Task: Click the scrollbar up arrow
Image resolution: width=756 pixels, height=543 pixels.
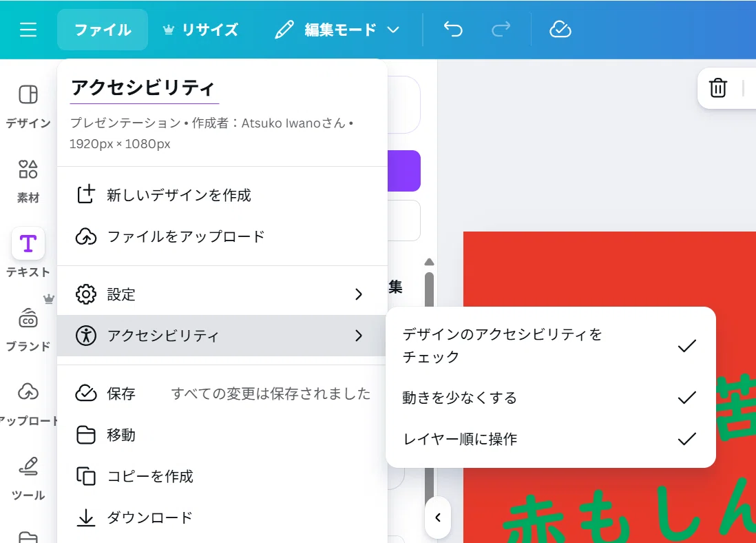Action: [429, 262]
